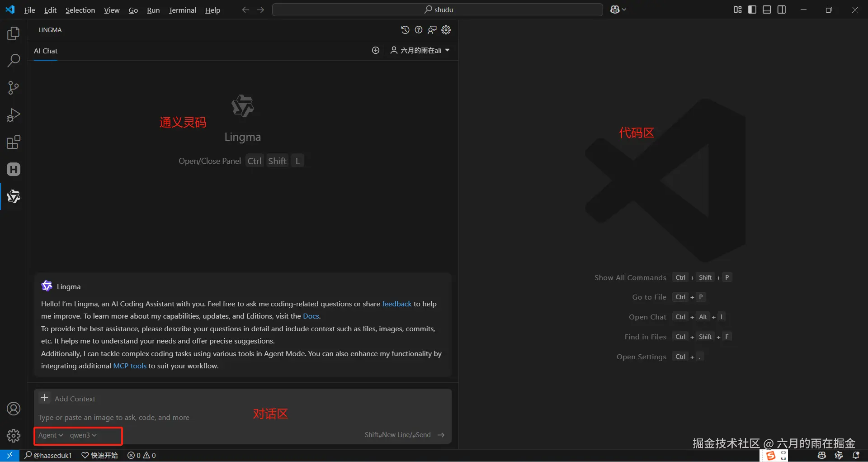Click the Lingma sender name above the welcome message

tap(69, 286)
